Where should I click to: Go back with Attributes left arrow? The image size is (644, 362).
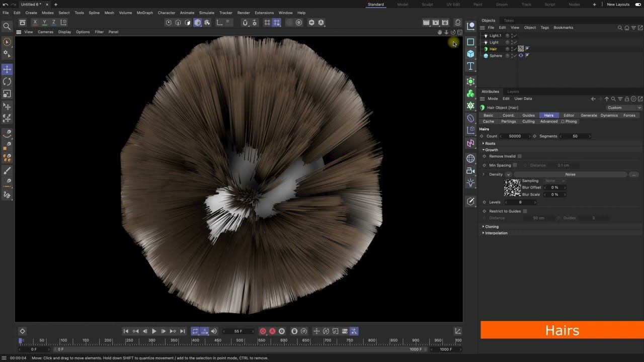coord(593,99)
